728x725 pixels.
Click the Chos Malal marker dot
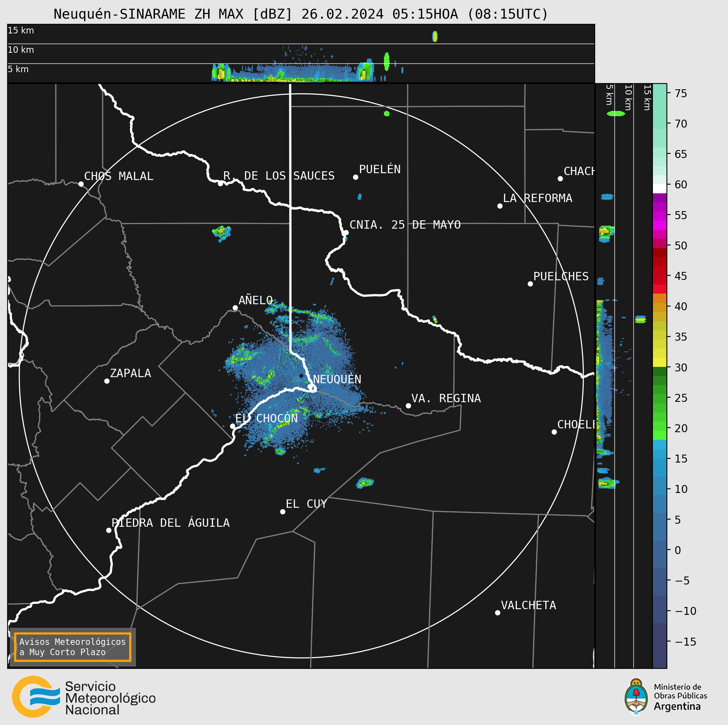pos(81,184)
